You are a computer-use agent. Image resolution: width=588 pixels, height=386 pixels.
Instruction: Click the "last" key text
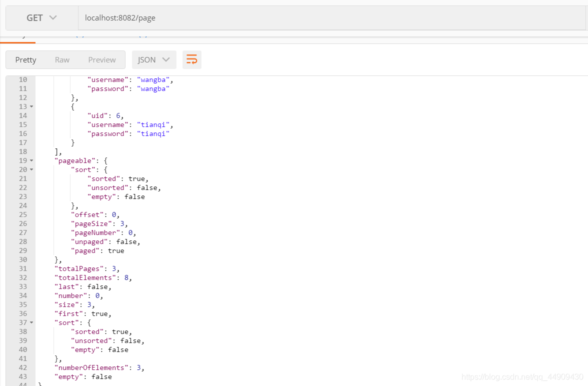[x=66, y=286]
